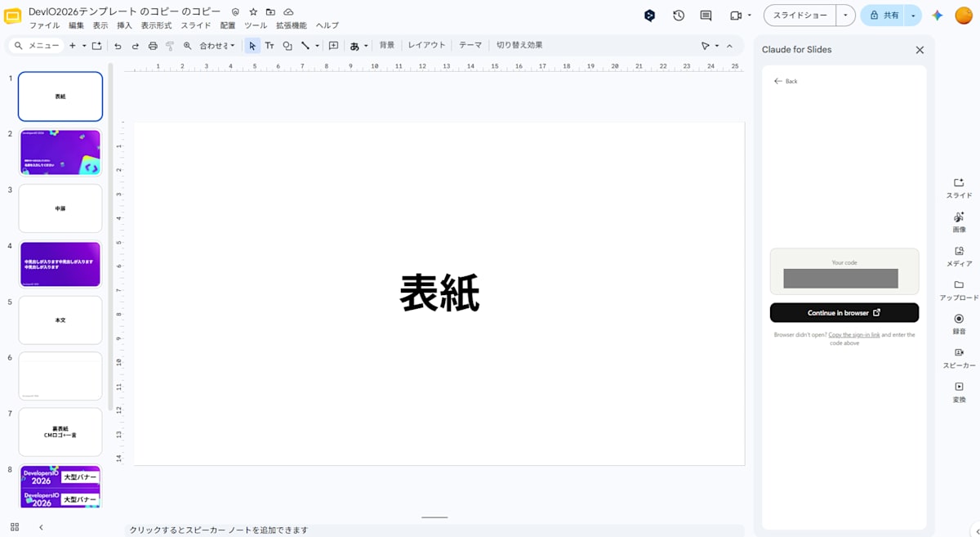Expand the new slide layout dropdown
Screen dimensions: 980x537
click(x=84, y=46)
